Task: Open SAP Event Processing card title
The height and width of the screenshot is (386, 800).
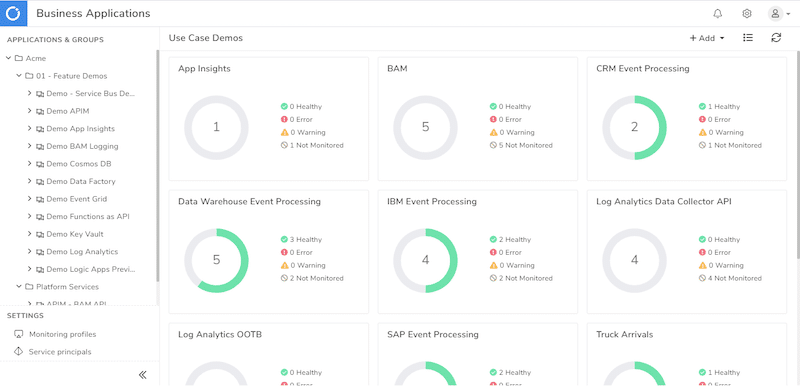Action: tap(433, 334)
